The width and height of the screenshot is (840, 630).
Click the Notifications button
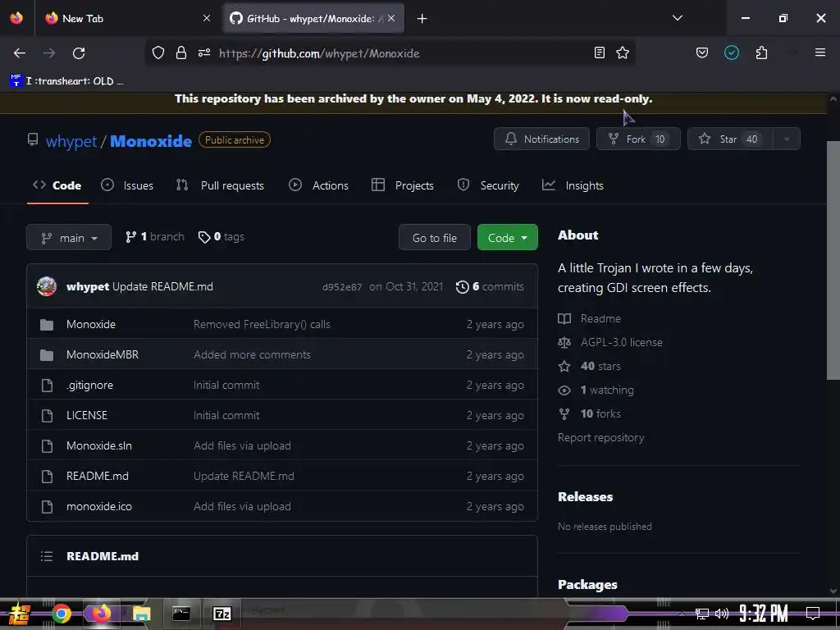coord(541,139)
